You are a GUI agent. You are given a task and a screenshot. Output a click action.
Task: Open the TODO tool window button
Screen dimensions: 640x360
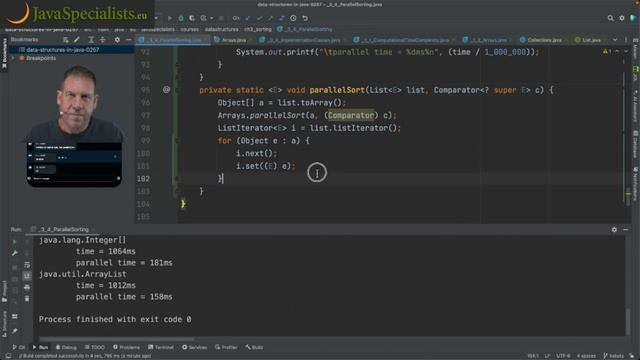tap(94, 347)
